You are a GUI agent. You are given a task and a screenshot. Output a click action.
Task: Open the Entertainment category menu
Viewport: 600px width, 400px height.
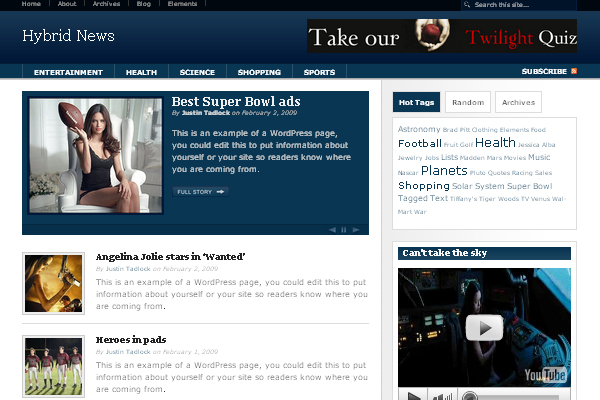[68, 72]
